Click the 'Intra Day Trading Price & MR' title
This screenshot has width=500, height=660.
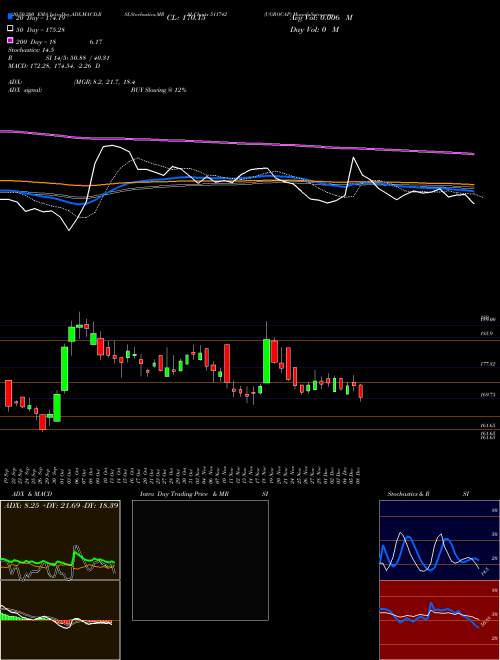click(184, 494)
